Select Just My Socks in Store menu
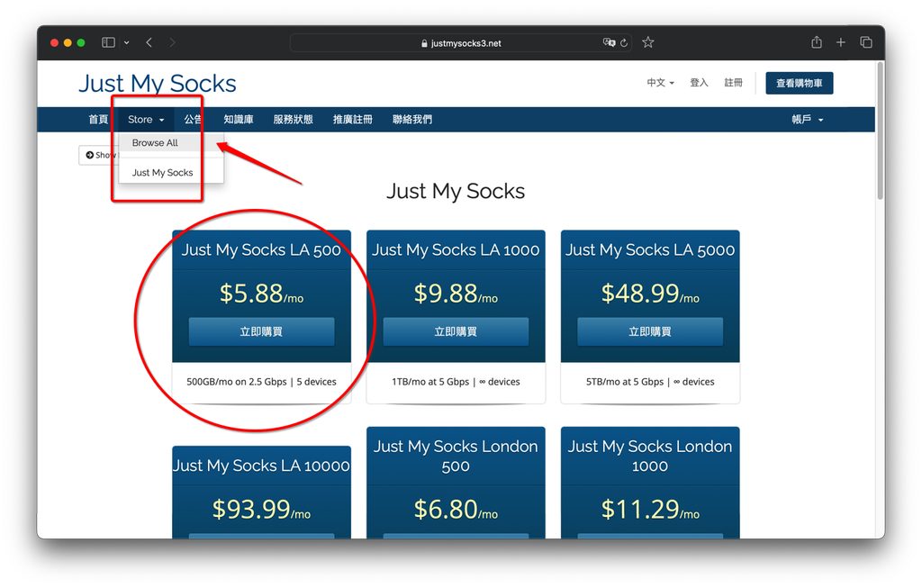This screenshot has width=922, height=588. 171,172
